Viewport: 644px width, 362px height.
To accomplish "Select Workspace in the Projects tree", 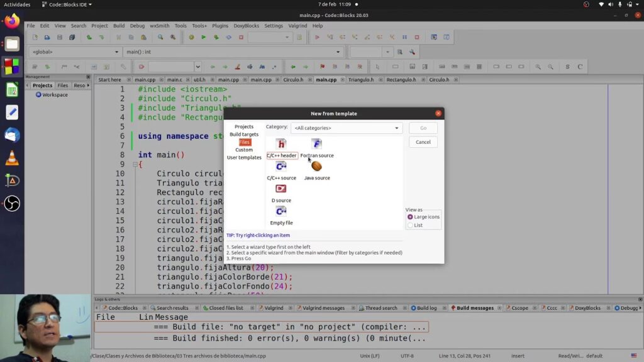I will click(54, 95).
